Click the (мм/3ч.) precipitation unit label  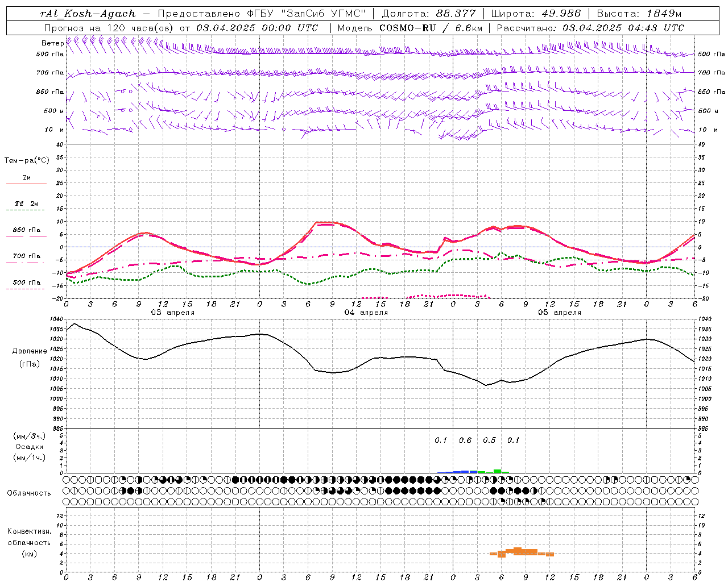tap(30, 436)
